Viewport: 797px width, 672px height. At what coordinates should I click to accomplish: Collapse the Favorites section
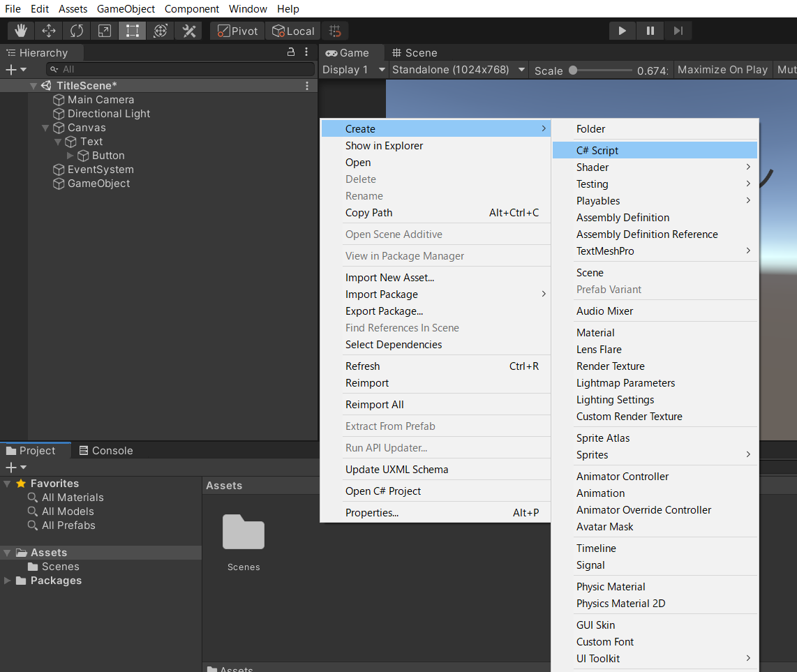(x=7, y=484)
